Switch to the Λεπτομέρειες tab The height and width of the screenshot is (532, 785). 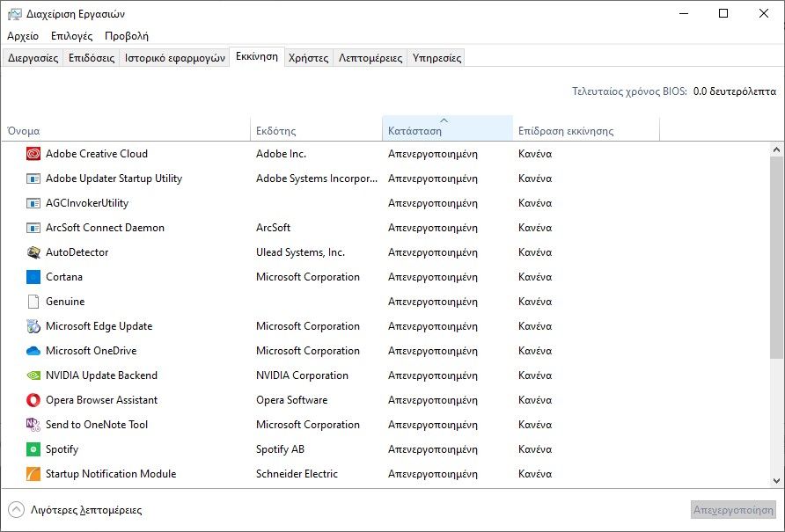(x=370, y=57)
